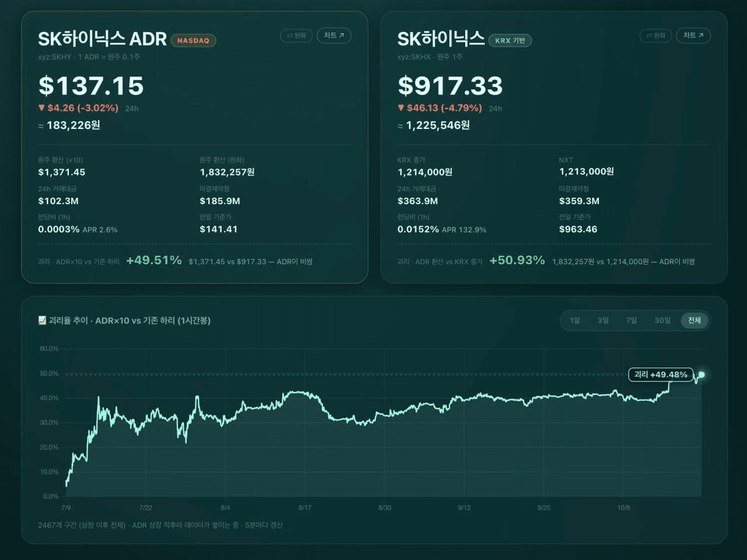Click the 1,213,000원 NXT price
The height and width of the screenshot is (560, 747).
587,171
